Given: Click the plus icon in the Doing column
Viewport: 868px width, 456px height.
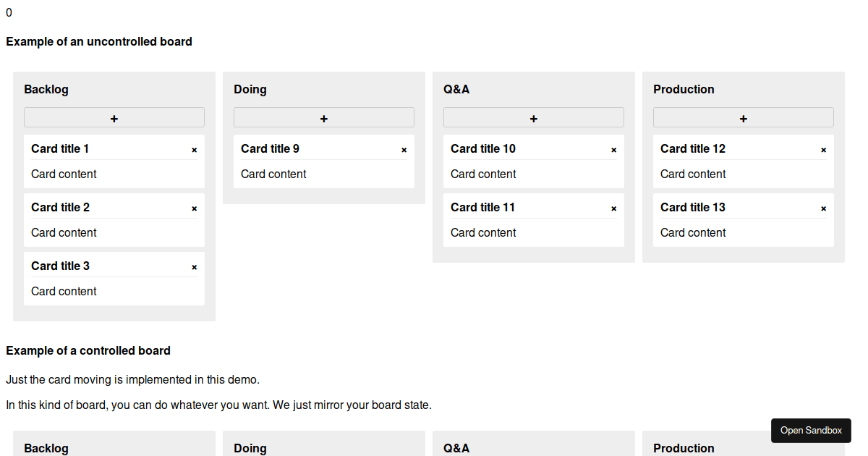Looking at the screenshot, I should point(323,117).
